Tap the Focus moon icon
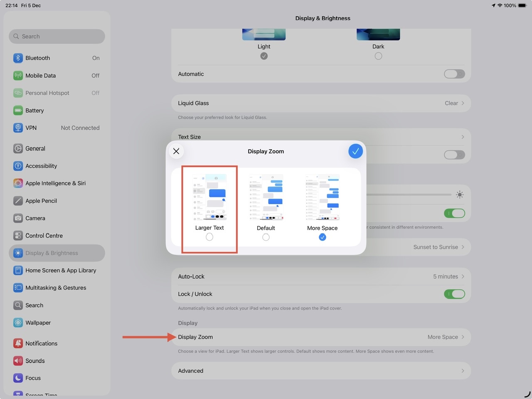 (x=18, y=378)
